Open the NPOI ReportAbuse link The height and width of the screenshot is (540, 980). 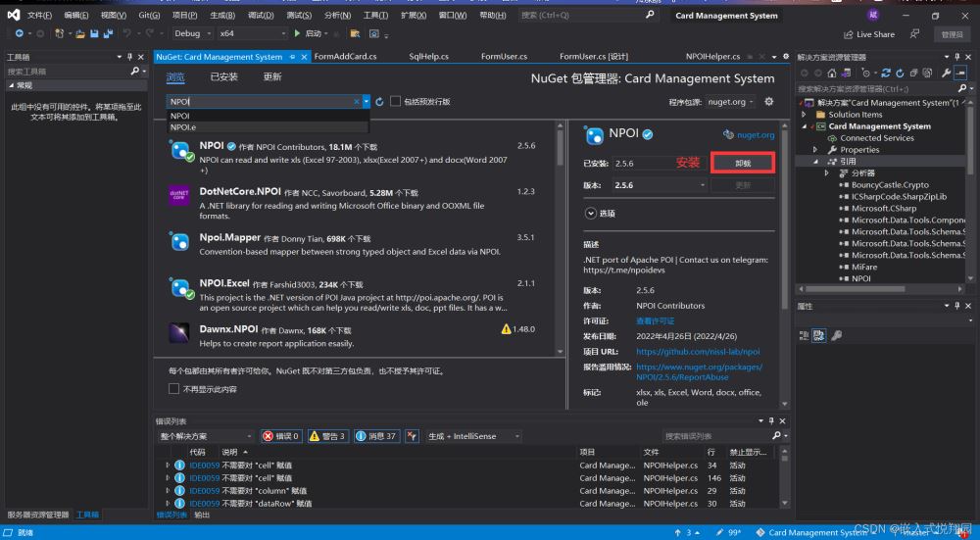[699, 371]
